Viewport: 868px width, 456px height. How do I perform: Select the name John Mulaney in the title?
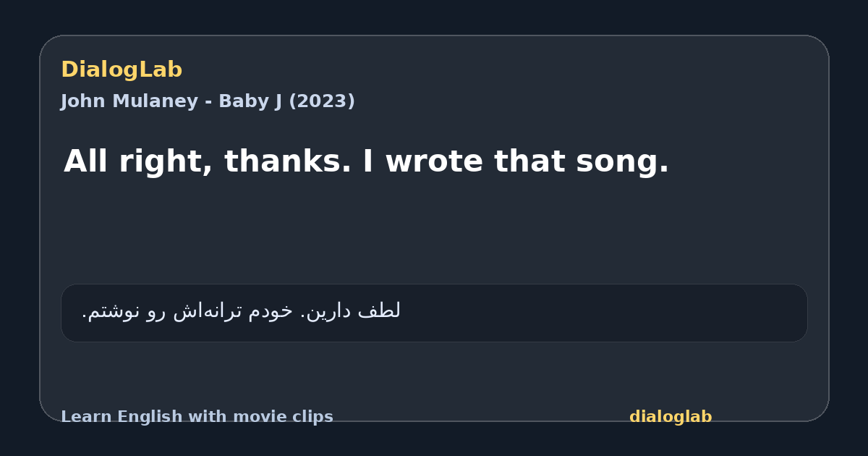click(x=129, y=101)
